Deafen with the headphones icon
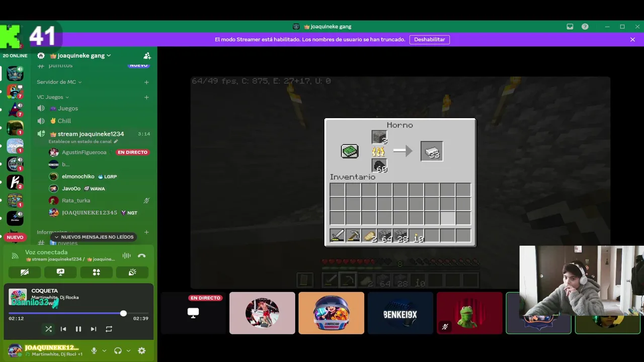Image resolution: width=644 pixels, height=362 pixels. [118, 350]
